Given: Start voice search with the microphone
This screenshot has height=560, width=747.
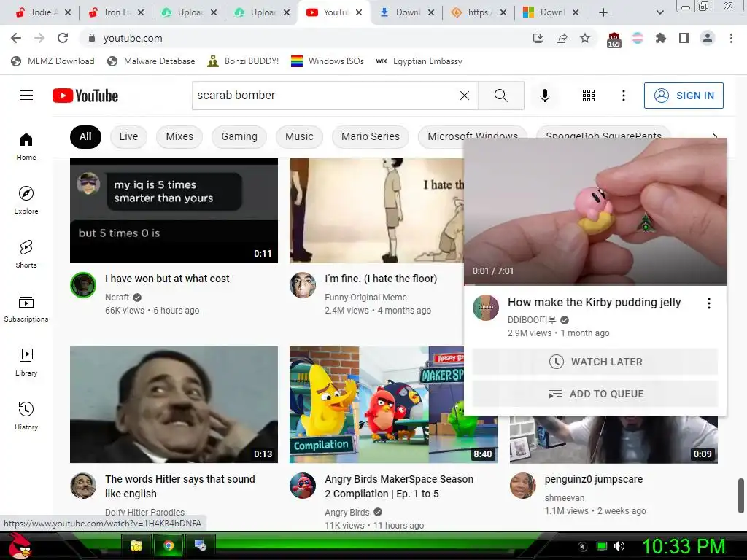Looking at the screenshot, I should [544, 96].
